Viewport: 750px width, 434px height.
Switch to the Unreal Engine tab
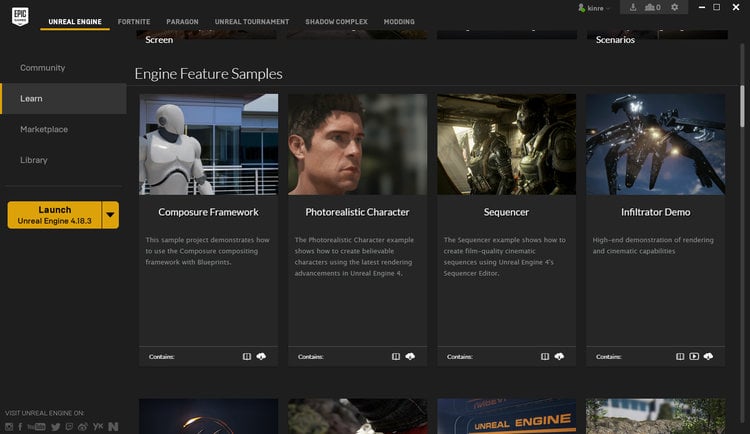(x=75, y=22)
